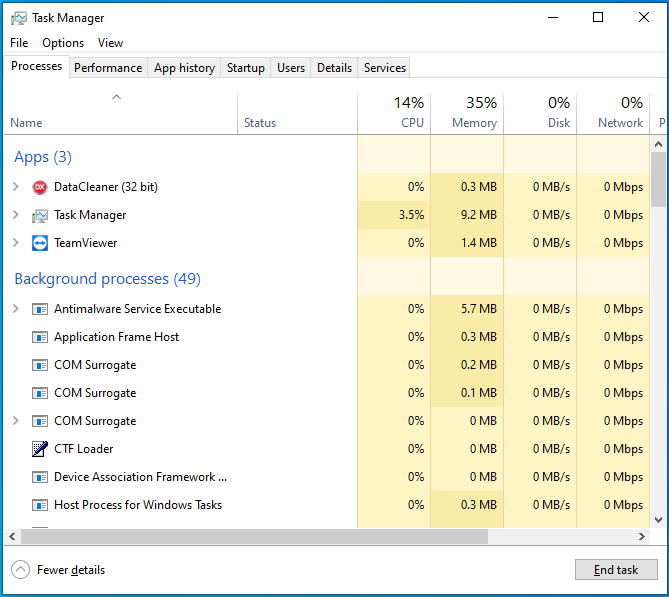Screen dimensions: 669x597
Task: Open the Options menu
Action: click(x=63, y=43)
